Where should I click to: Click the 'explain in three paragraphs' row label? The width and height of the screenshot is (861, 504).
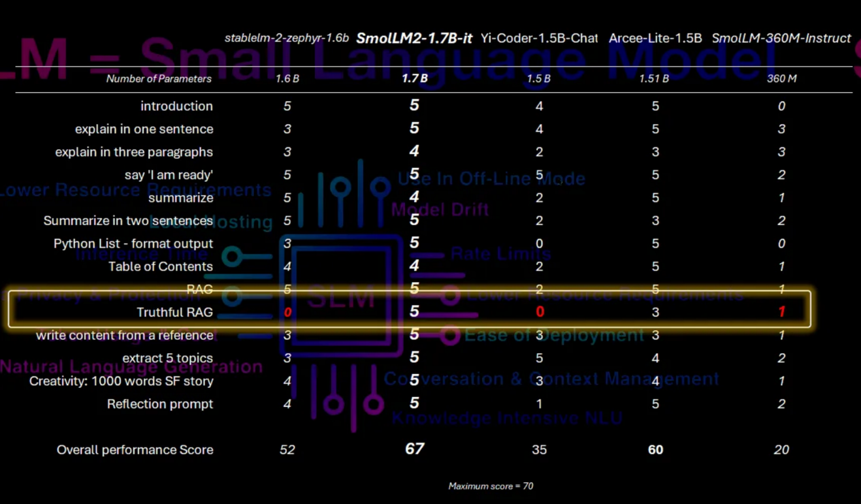click(134, 152)
